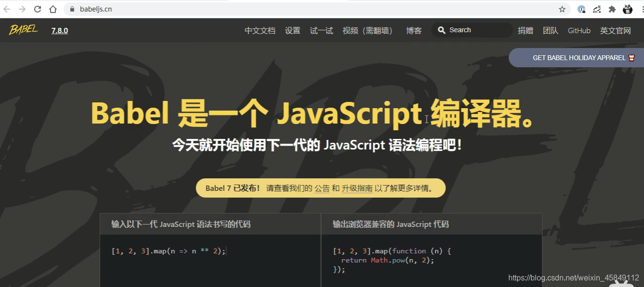
Task: Click GET BABEL HOLIDAY APPAREL banner
Action: 576,58
